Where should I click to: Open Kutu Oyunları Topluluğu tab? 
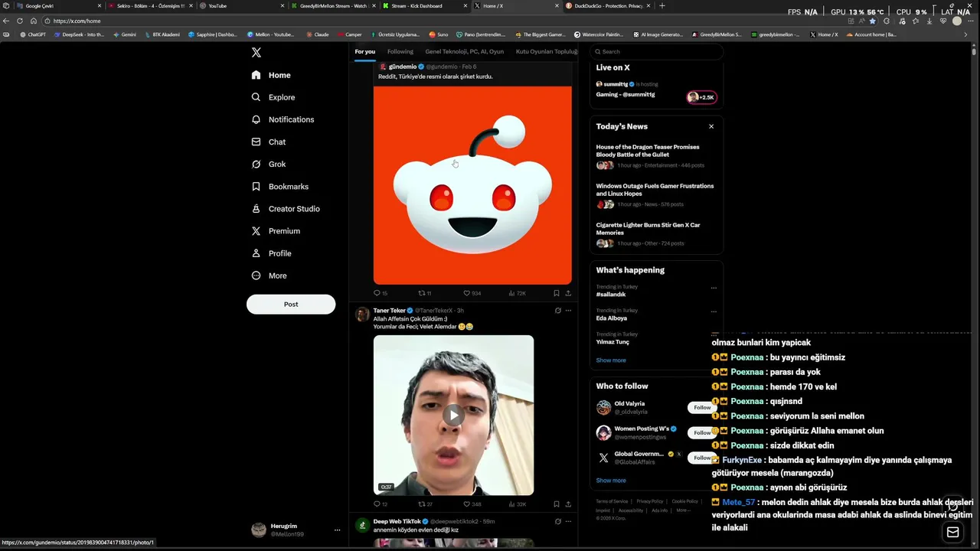point(547,51)
